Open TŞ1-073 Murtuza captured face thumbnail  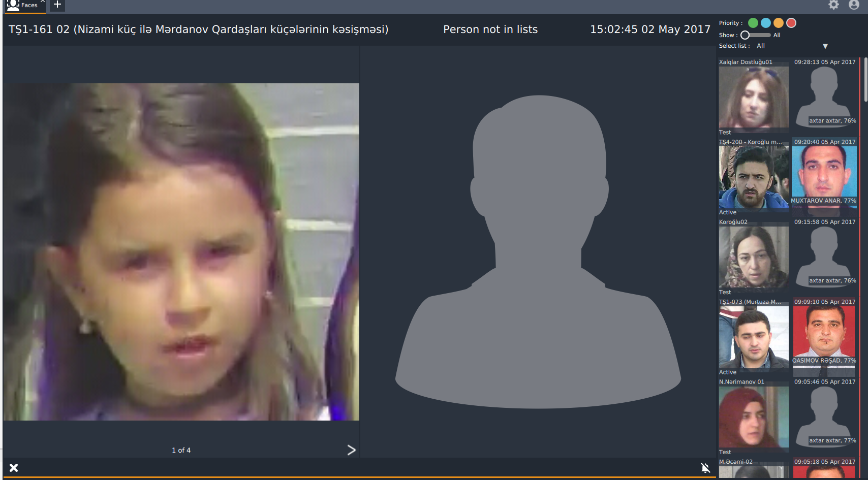754,337
